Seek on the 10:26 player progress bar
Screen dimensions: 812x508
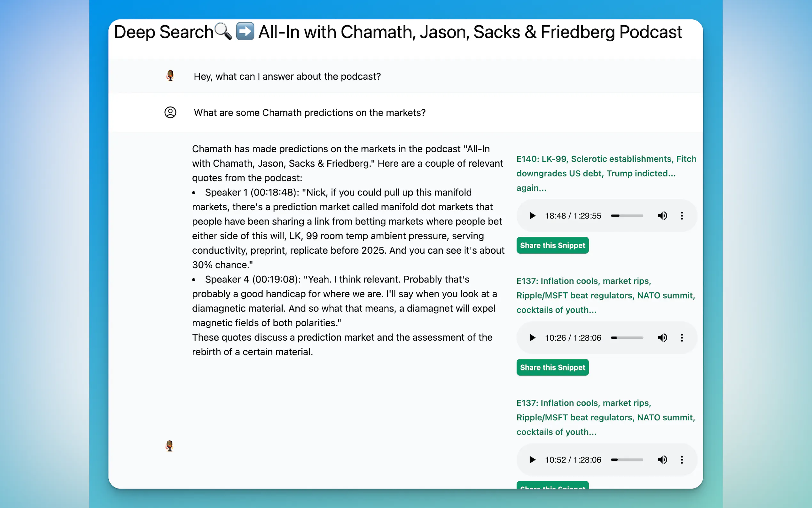coord(627,338)
